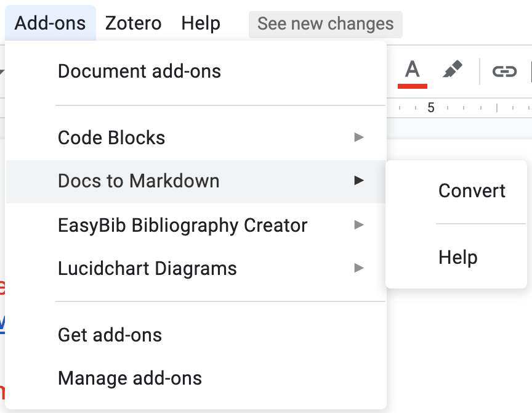Open the Add-ons menu
Screen dimensions: 532x413
[x=50, y=23]
